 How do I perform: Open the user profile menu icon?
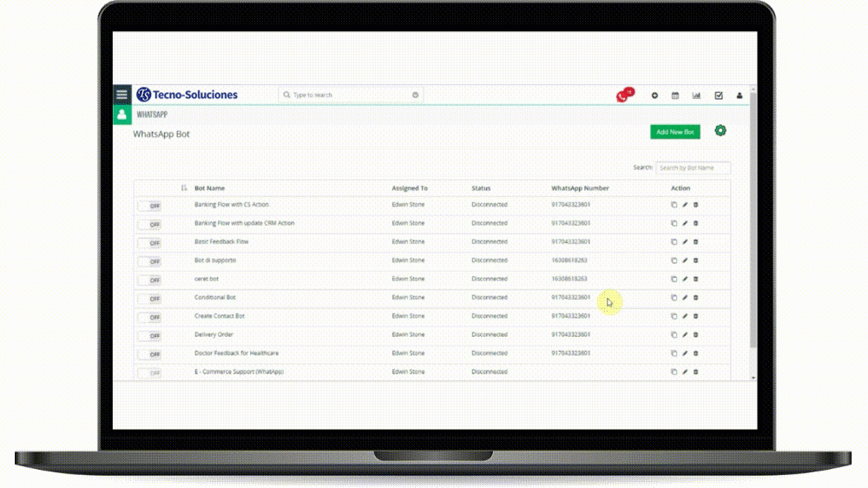tap(740, 96)
